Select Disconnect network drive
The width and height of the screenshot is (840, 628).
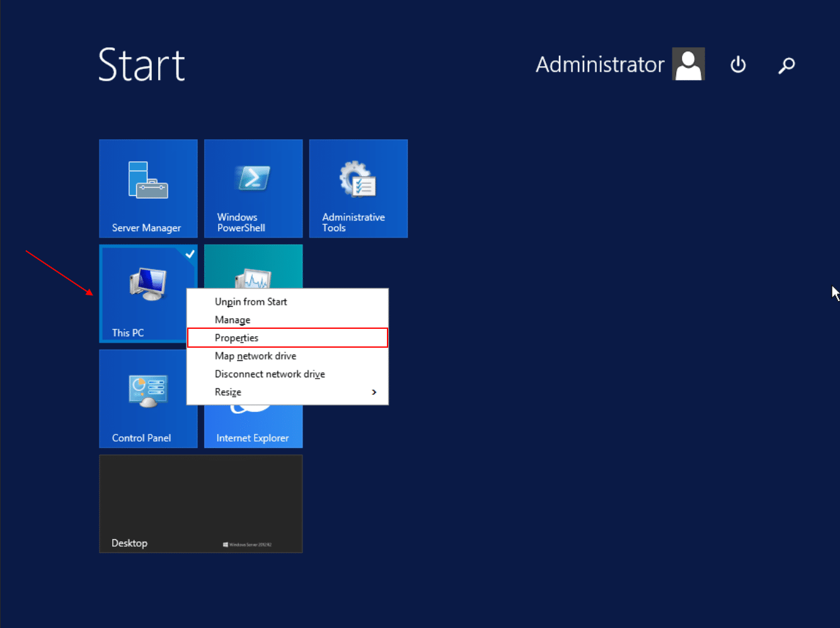tap(270, 374)
